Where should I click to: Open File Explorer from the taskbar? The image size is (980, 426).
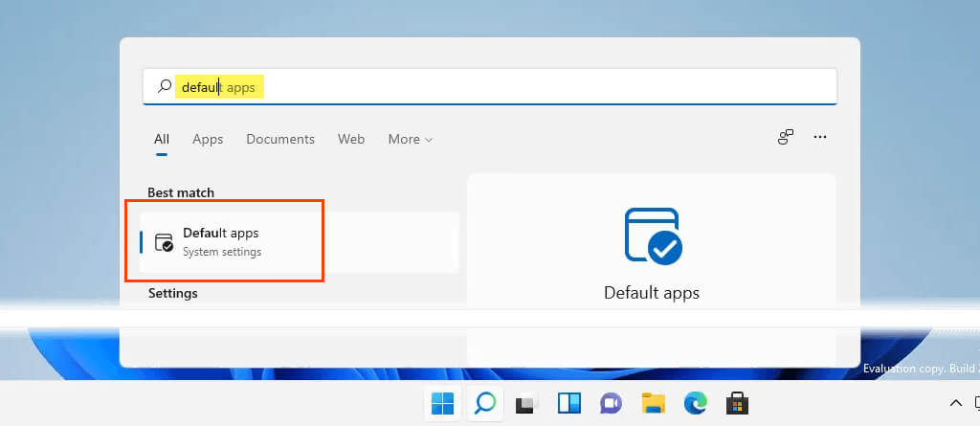653,403
